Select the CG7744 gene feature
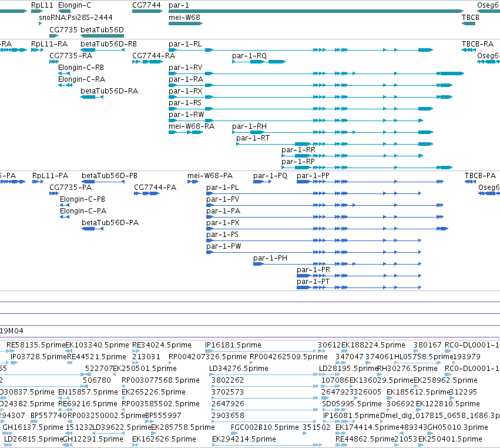The image size is (500, 448). [x=147, y=12]
